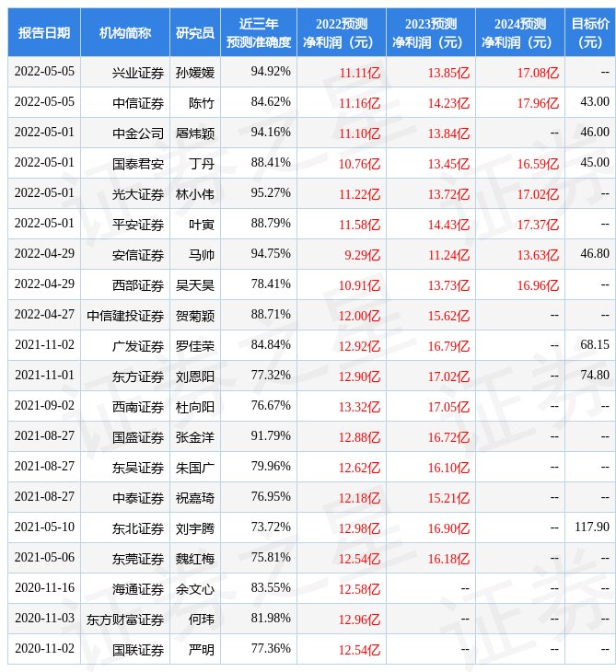The height and width of the screenshot is (672, 616).
Task: Select 中信建投证券 institution cell
Action: click(x=125, y=317)
